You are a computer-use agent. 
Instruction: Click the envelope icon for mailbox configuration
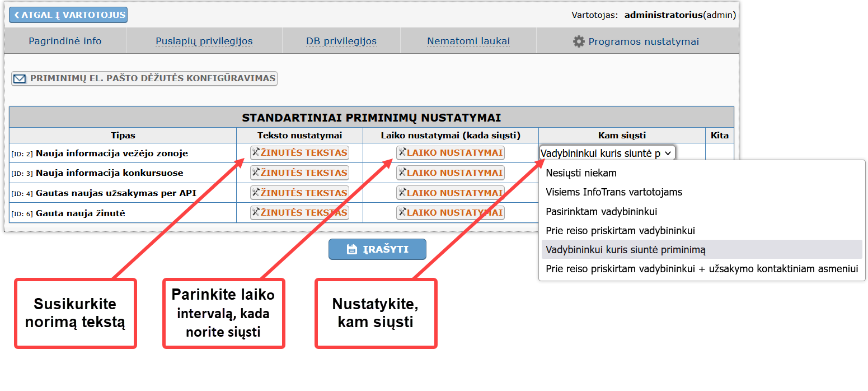click(20, 79)
